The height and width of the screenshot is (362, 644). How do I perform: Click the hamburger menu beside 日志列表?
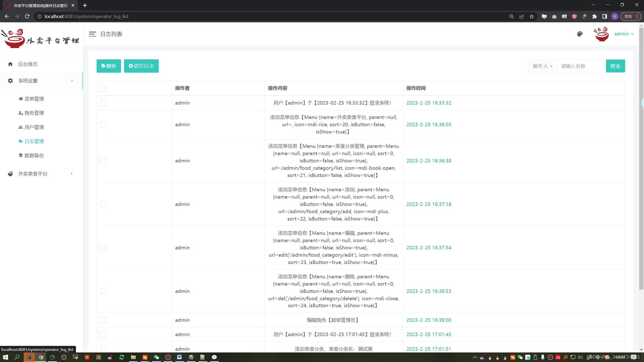tap(92, 34)
